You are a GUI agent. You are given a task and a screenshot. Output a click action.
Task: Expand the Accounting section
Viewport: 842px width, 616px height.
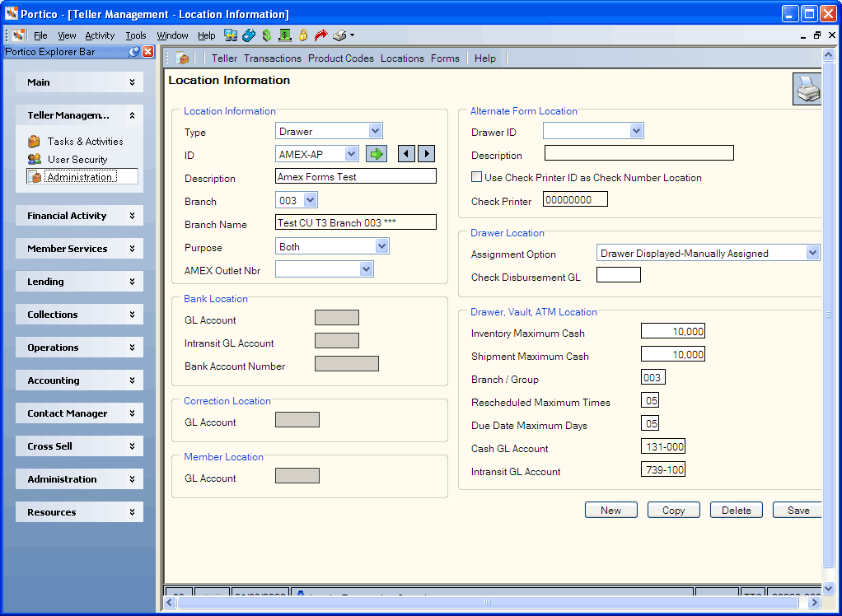pos(79,380)
